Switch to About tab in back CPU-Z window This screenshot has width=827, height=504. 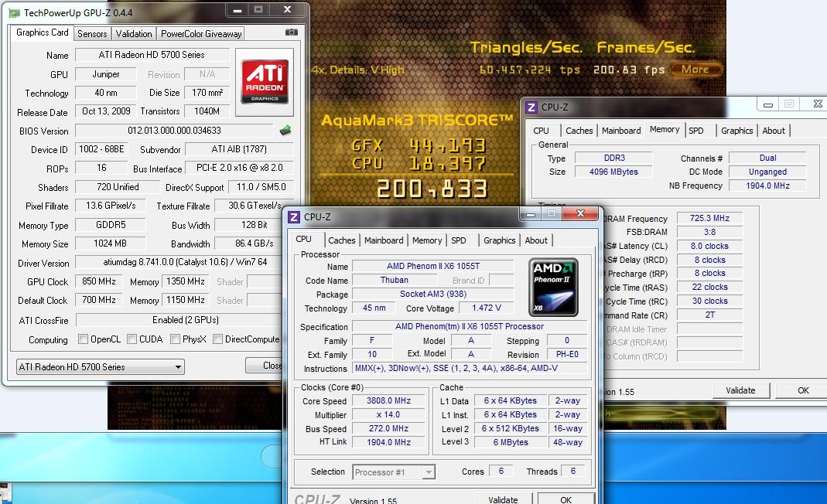tap(773, 131)
